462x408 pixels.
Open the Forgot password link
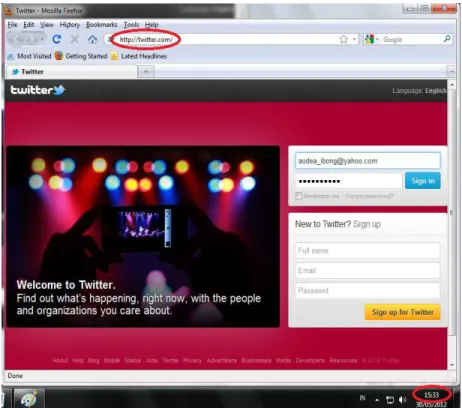click(369, 196)
